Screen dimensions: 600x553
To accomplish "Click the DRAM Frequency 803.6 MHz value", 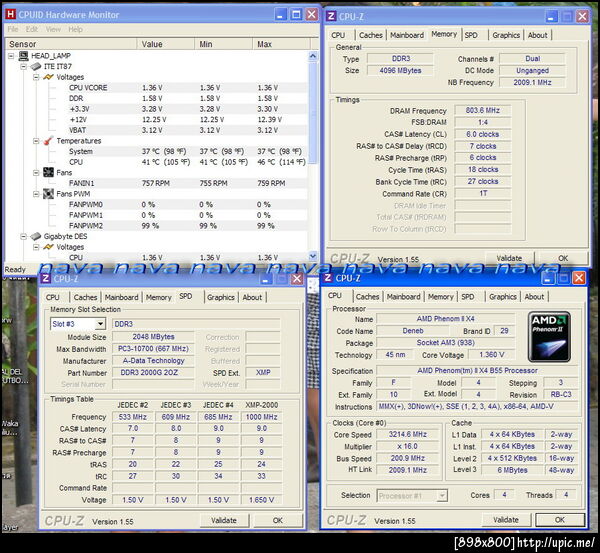I will coord(483,111).
